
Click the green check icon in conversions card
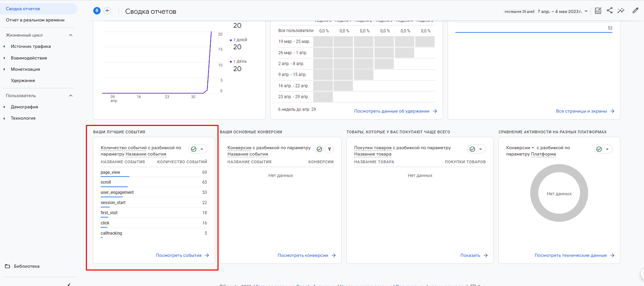319,149
